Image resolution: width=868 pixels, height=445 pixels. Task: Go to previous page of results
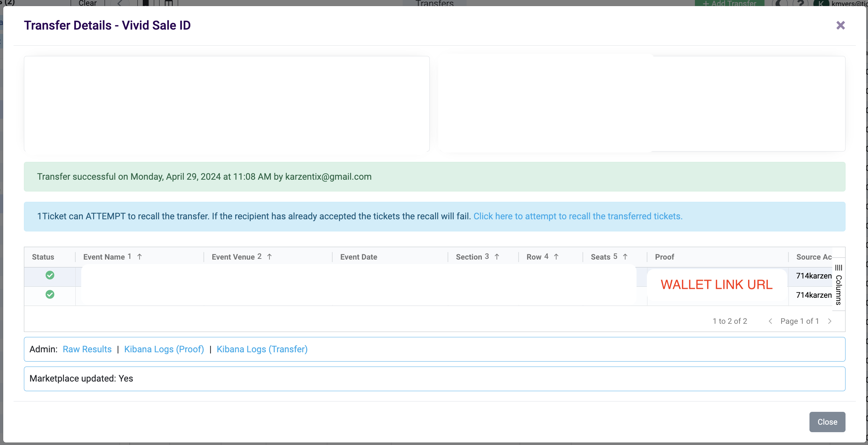770,321
